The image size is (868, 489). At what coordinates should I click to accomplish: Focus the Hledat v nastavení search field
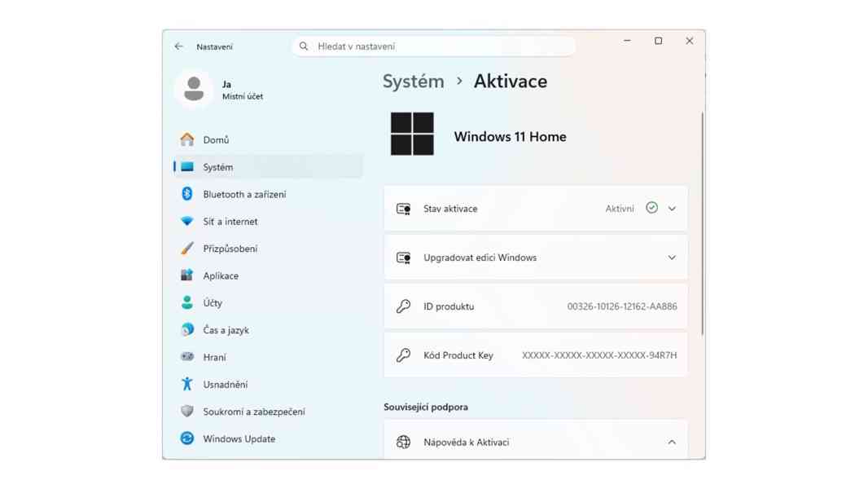434,46
